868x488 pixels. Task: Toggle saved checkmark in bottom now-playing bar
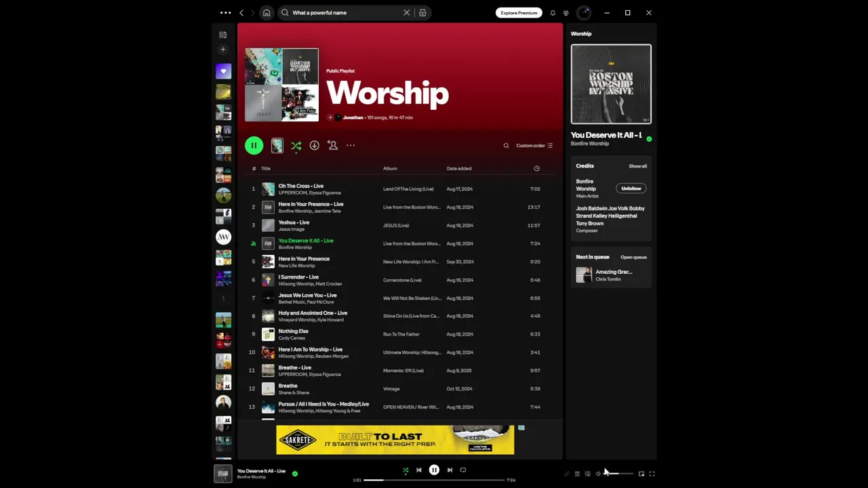click(x=294, y=474)
